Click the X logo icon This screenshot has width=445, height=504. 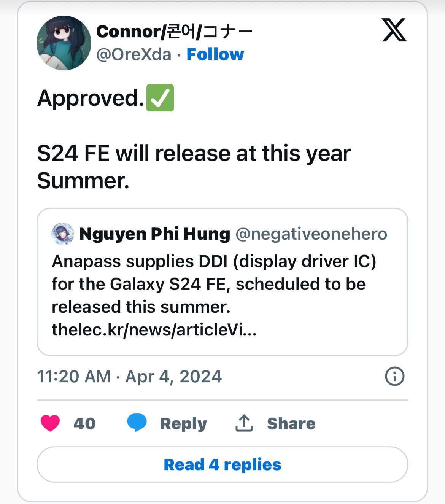coord(394,30)
